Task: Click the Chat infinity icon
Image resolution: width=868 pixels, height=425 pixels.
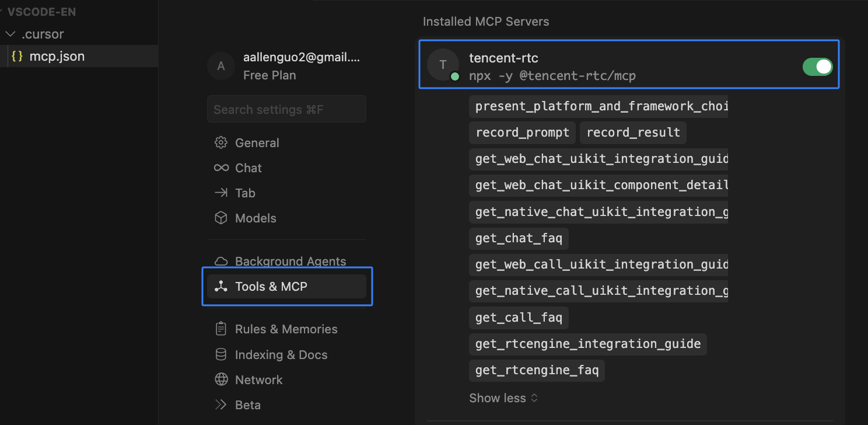Action: coord(221,168)
